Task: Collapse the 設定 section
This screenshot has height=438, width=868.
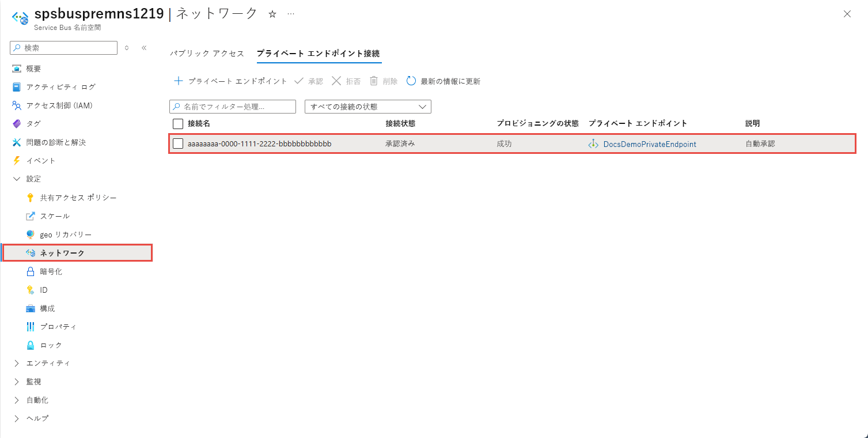Action: [16, 179]
